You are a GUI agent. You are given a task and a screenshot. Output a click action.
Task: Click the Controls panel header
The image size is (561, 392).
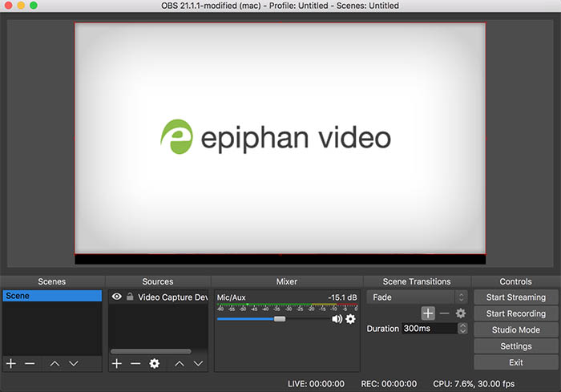pyautogui.click(x=515, y=281)
